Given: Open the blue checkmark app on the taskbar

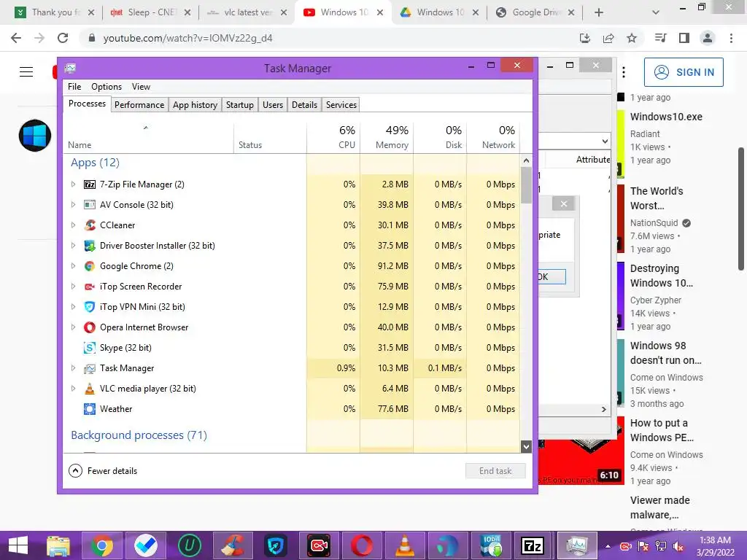Looking at the screenshot, I should (x=145, y=545).
